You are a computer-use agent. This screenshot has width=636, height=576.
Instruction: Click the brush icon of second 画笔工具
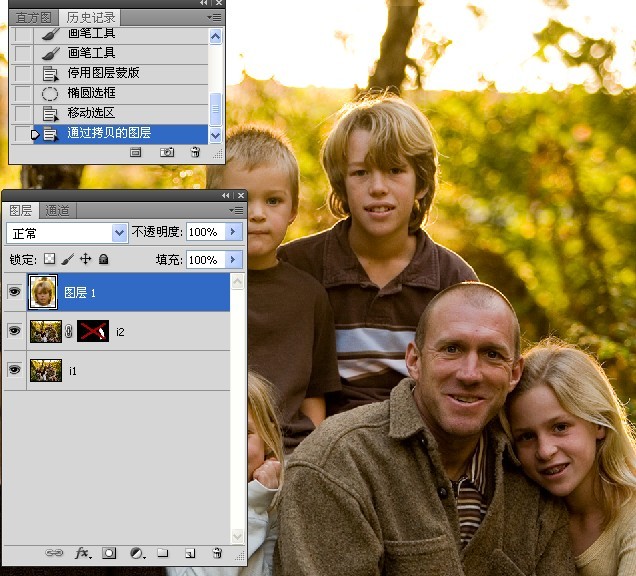51,53
